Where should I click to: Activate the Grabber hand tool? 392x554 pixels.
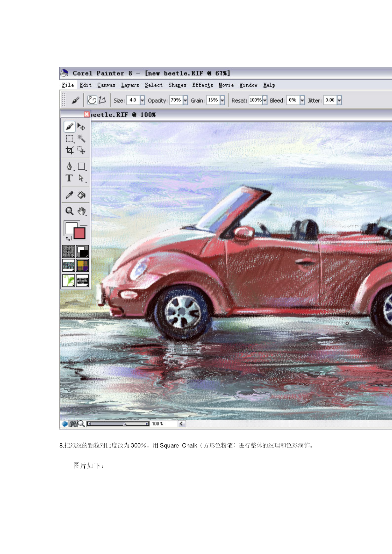click(x=81, y=211)
